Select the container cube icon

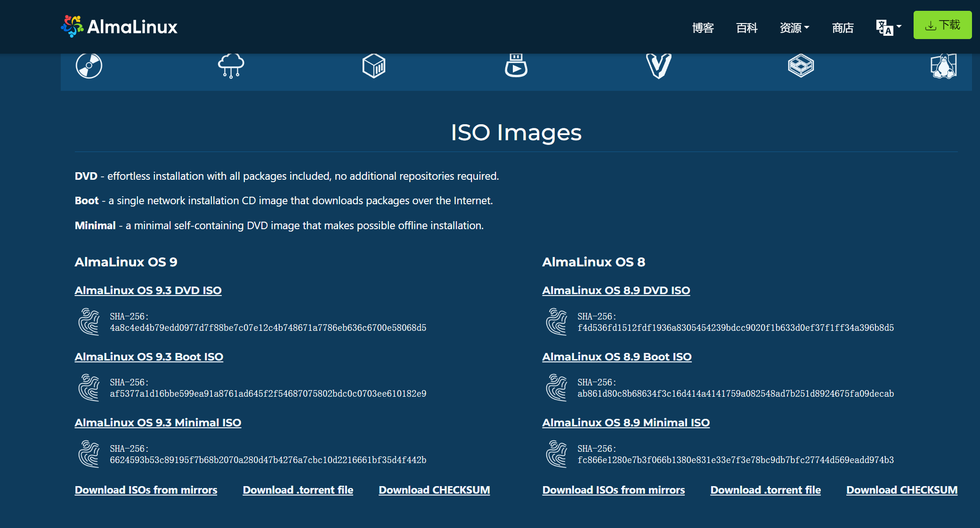pyautogui.click(x=374, y=66)
